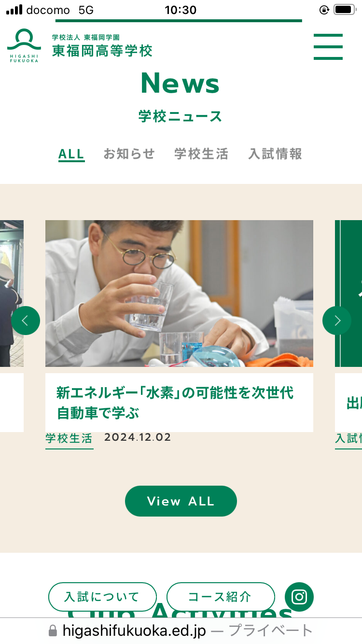The image size is (362, 644).
Task: Go to previous news slide arrow
Action: click(x=26, y=321)
